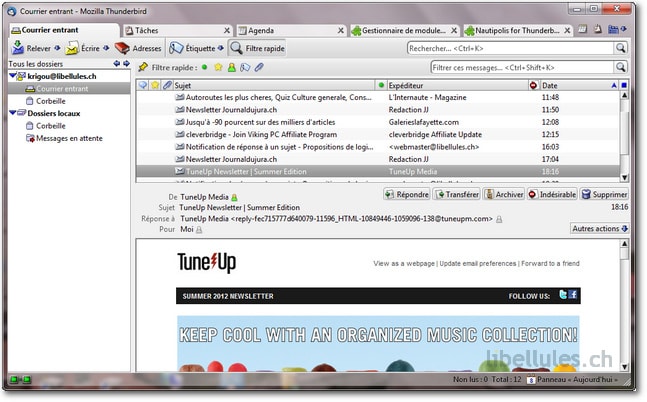
Task: Open the 11:50 Newsletter Journaldujura.ch message
Action: coord(378,110)
